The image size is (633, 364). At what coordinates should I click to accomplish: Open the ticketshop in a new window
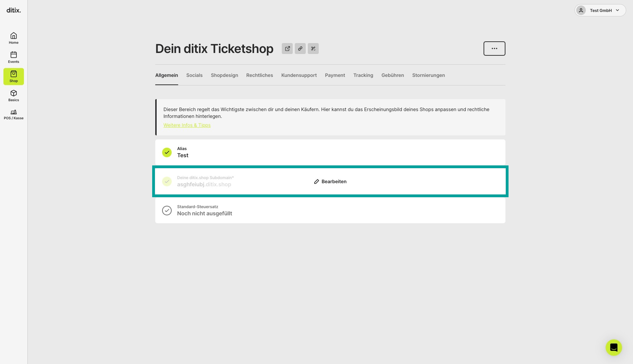287,49
